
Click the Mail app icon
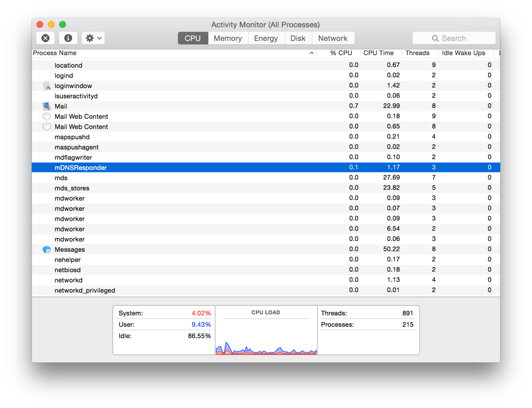click(47, 106)
